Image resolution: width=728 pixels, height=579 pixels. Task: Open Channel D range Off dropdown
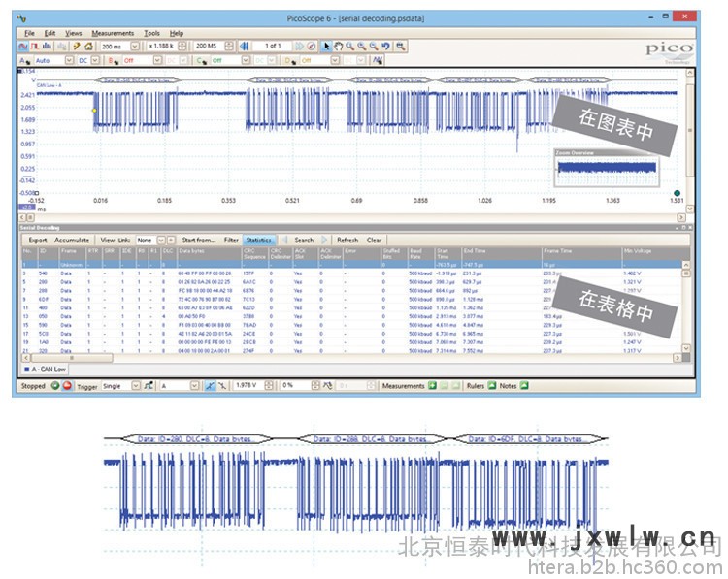click(x=335, y=61)
